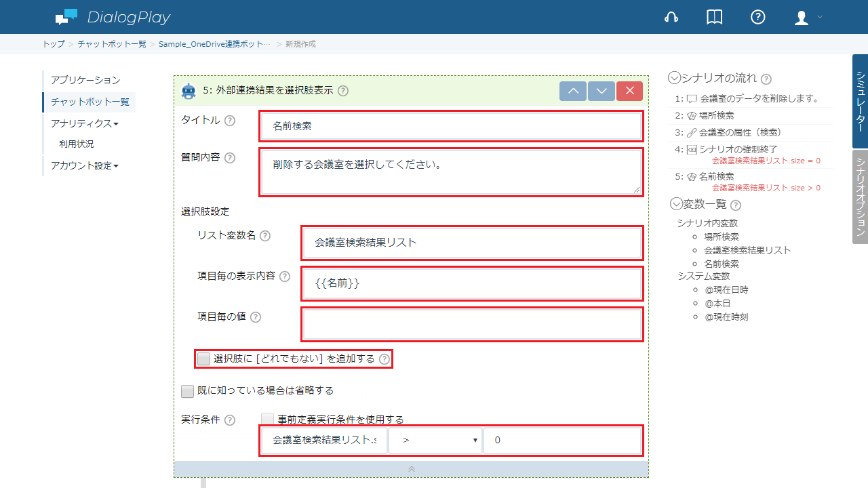Click the タイトル input field
Viewport: 868px width, 488px height.
[451, 125]
